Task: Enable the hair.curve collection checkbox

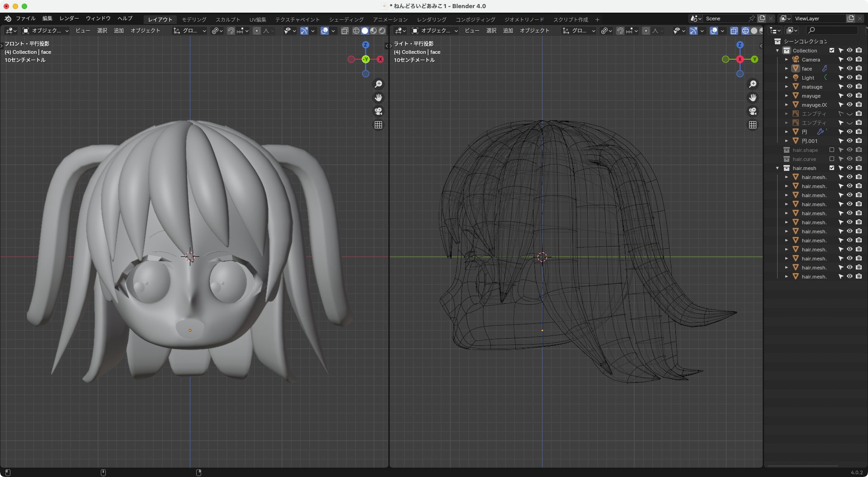Action: [x=832, y=159]
